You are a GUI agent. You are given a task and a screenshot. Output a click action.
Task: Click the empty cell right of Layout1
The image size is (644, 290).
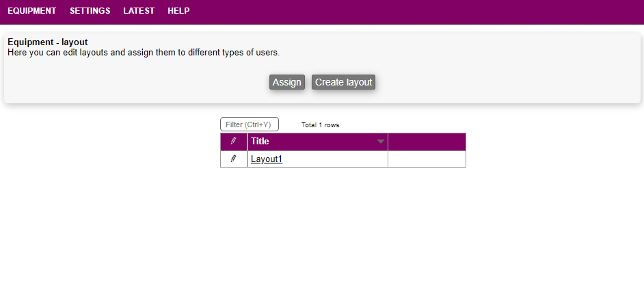coord(427,159)
